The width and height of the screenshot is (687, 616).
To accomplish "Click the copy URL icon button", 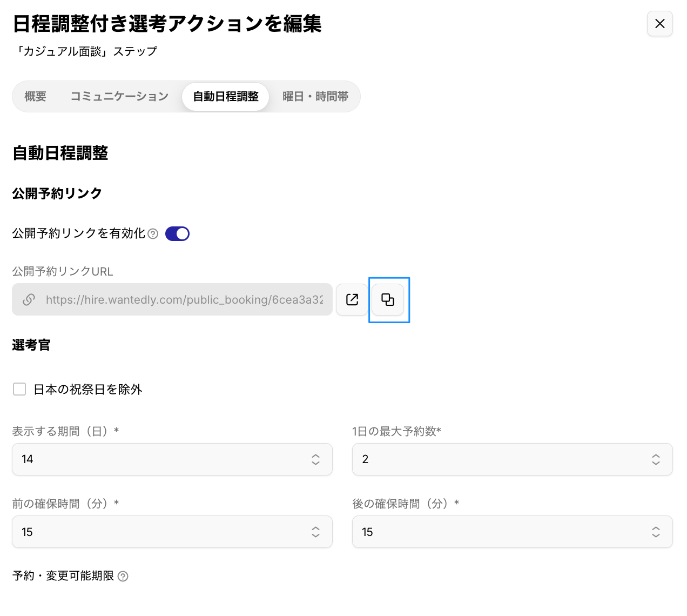I will click(x=388, y=299).
